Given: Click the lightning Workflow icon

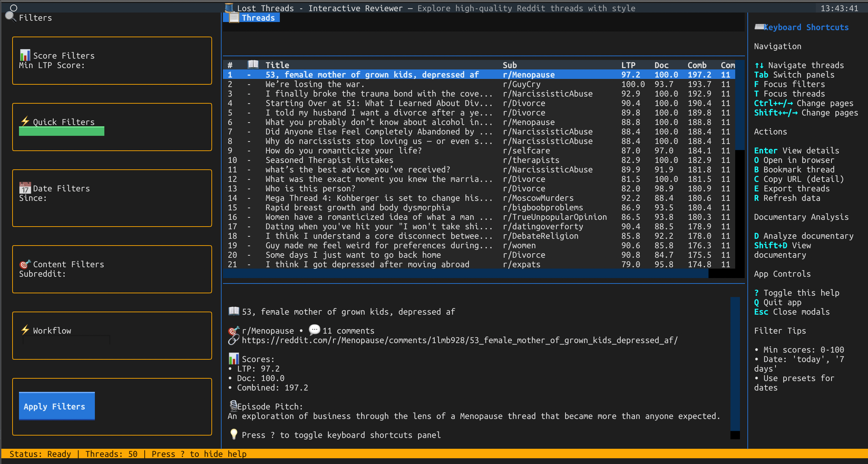Looking at the screenshot, I should (25, 330).
